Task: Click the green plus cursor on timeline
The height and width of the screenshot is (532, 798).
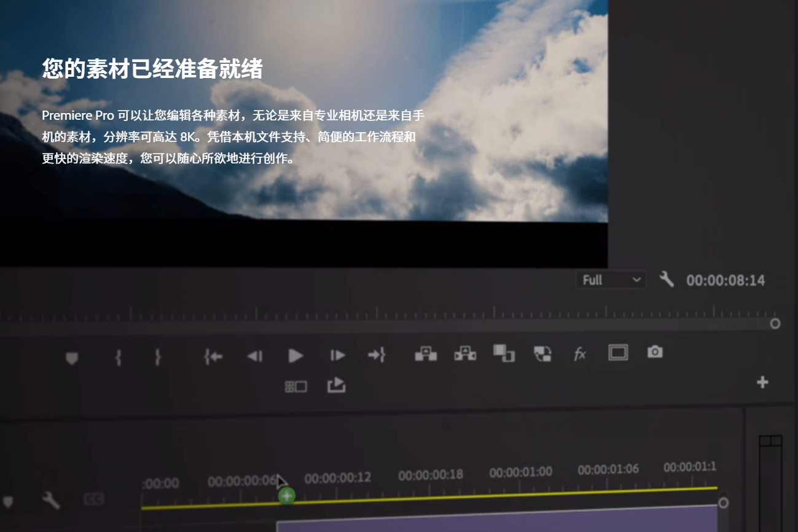Action: 286,495
